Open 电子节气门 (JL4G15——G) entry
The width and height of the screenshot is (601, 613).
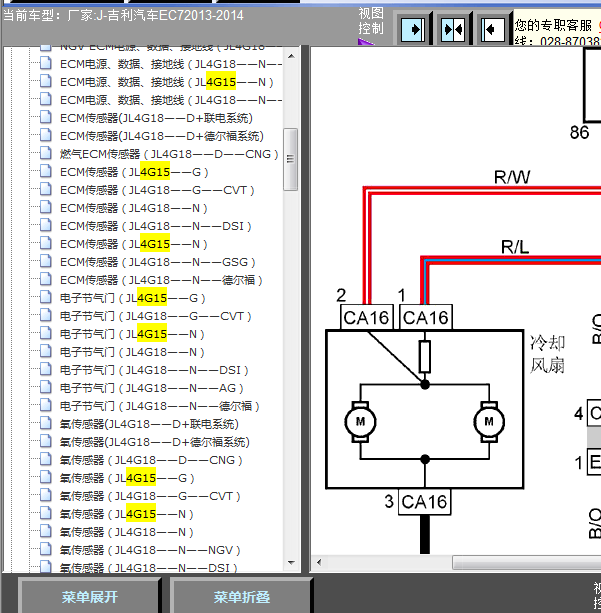132,298
